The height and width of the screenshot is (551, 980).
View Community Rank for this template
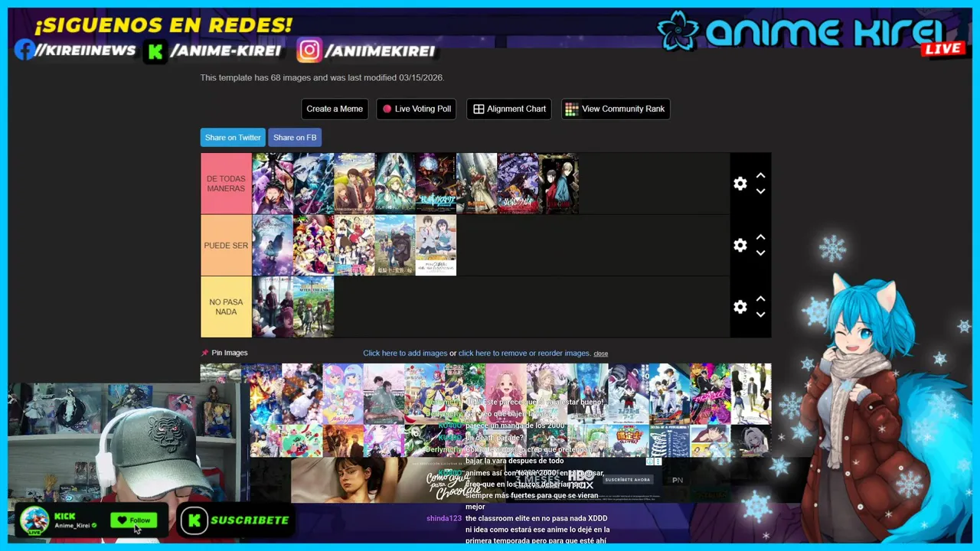pos(616,109)
